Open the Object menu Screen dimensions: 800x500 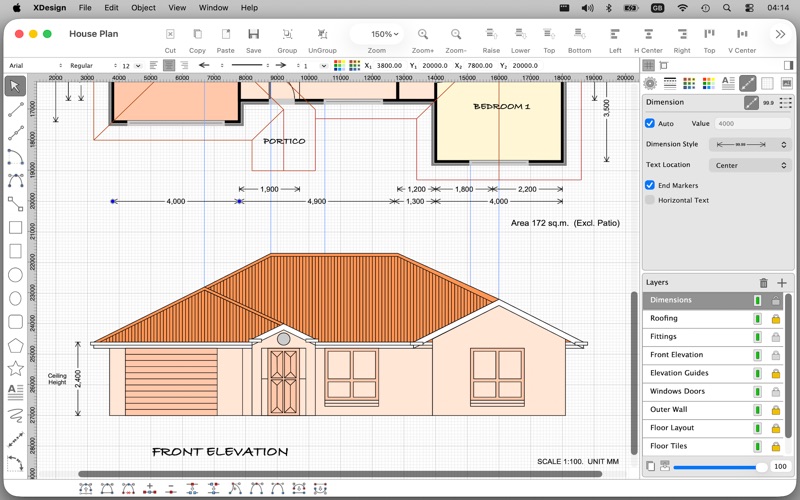[x=143, y=8]
